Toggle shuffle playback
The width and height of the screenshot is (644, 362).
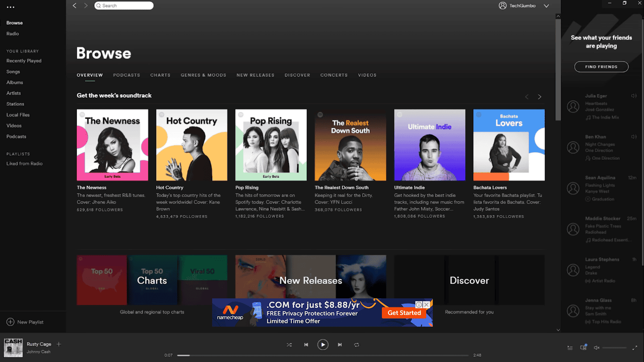click(289, 345)
